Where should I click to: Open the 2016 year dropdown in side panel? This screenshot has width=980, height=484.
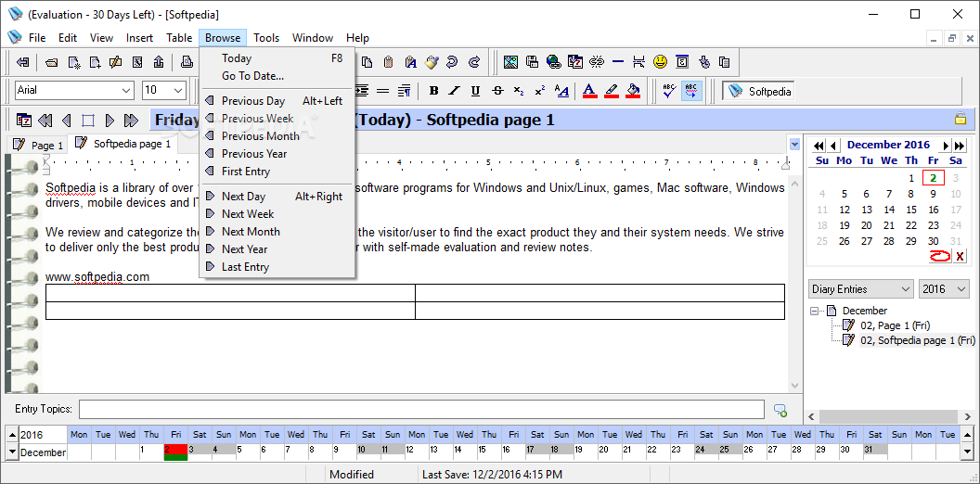944,289
